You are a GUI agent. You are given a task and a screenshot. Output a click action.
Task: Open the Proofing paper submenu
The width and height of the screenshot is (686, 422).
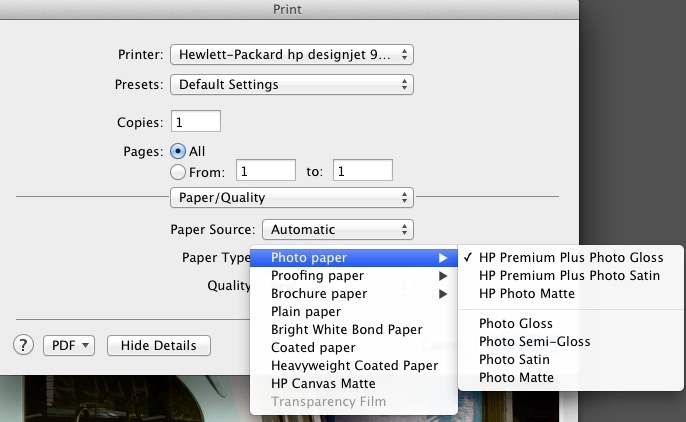pyautogui.click(x=354, y=276)
